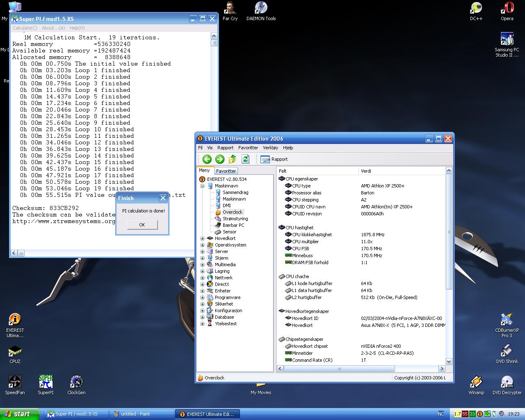The width and height of the screenshot is (525, 420).
Task: Click the Up folder arrow icon in EVEREST
Action: 233,159
